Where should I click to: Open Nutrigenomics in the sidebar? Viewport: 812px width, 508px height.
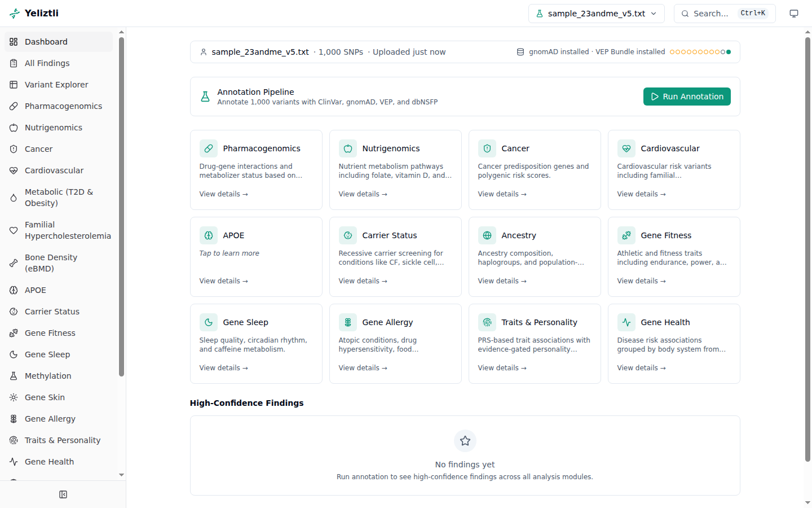[x=59, y=128]
